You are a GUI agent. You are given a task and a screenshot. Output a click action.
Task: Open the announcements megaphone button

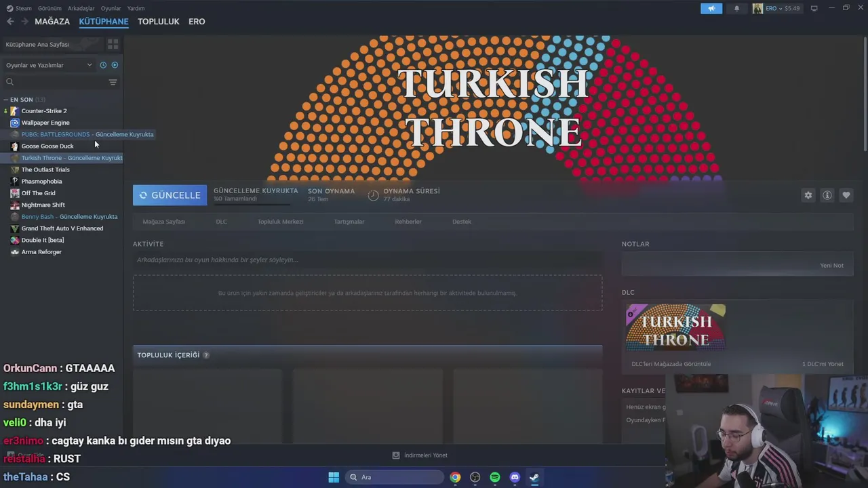click(711, 8)
